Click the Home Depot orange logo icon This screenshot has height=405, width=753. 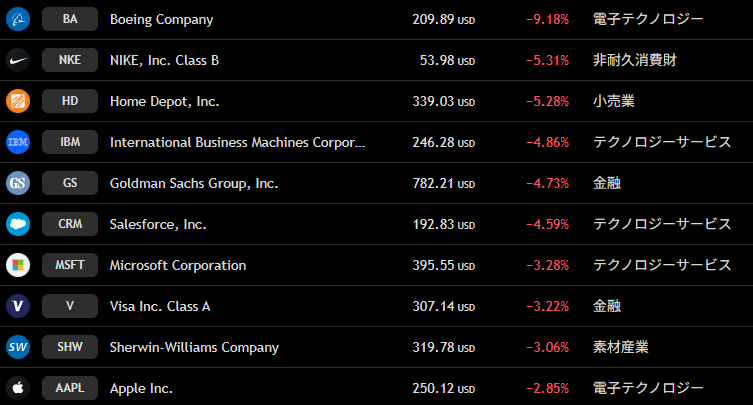[18, 101]
